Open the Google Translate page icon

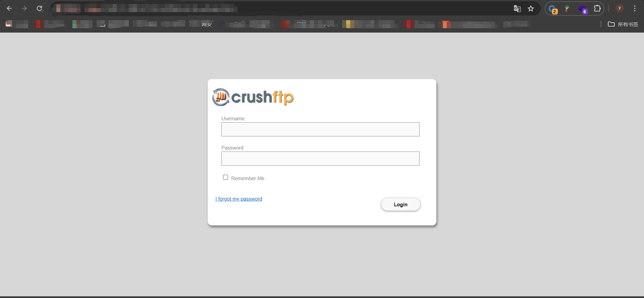517,9
